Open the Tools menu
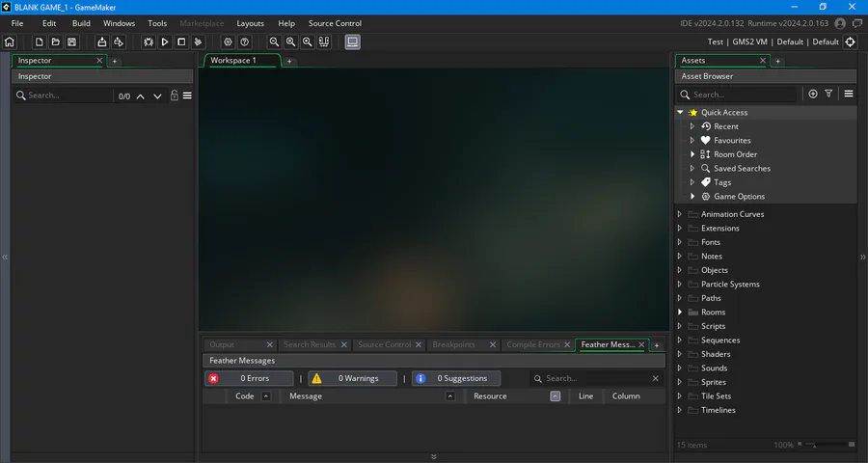The image size is (868, 463). (x=157, y=23)
